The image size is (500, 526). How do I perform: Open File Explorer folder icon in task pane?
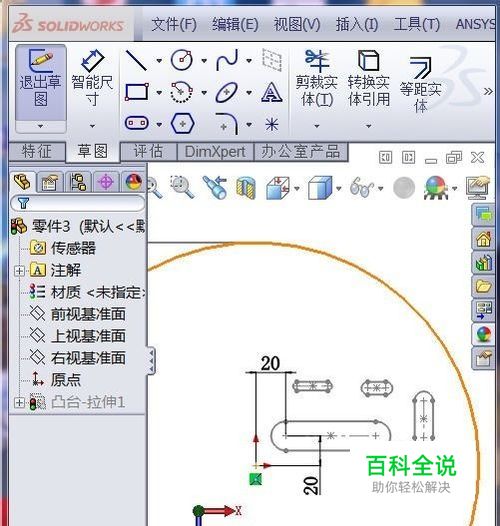click(x=483, y=286)
